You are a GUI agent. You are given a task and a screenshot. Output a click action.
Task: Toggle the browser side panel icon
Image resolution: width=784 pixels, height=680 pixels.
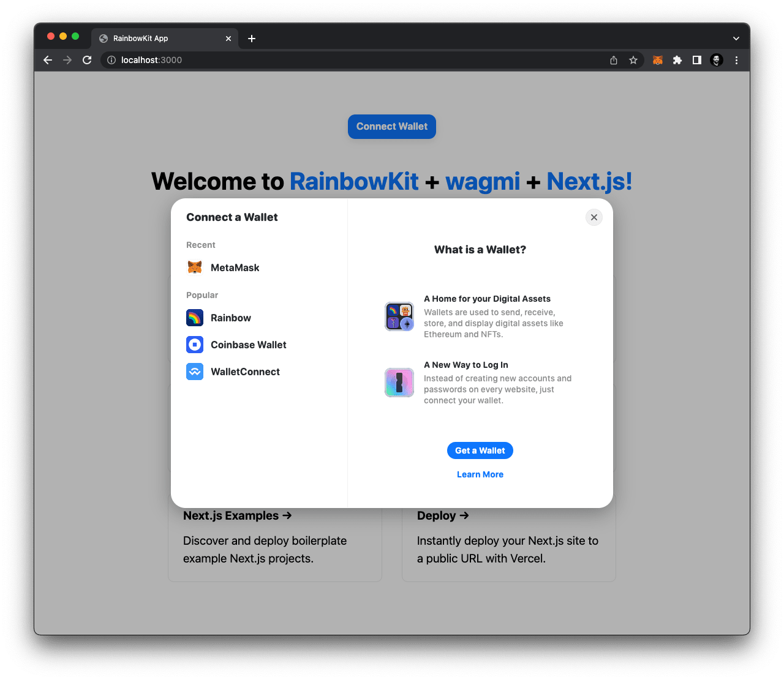click(x=697, y=60)
